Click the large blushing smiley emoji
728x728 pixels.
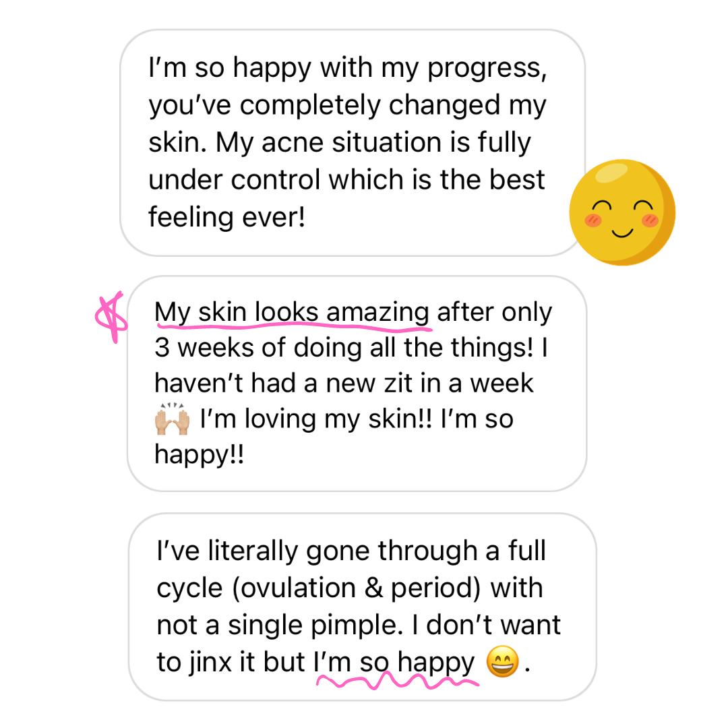[x=622, y=212]
